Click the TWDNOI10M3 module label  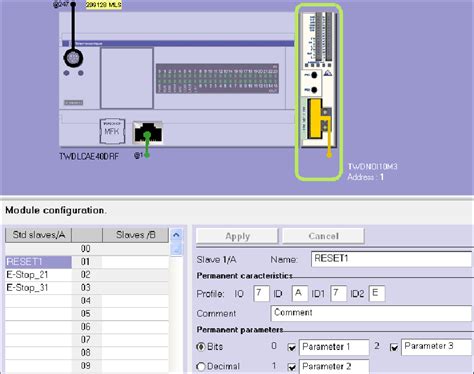click(372, 166)
